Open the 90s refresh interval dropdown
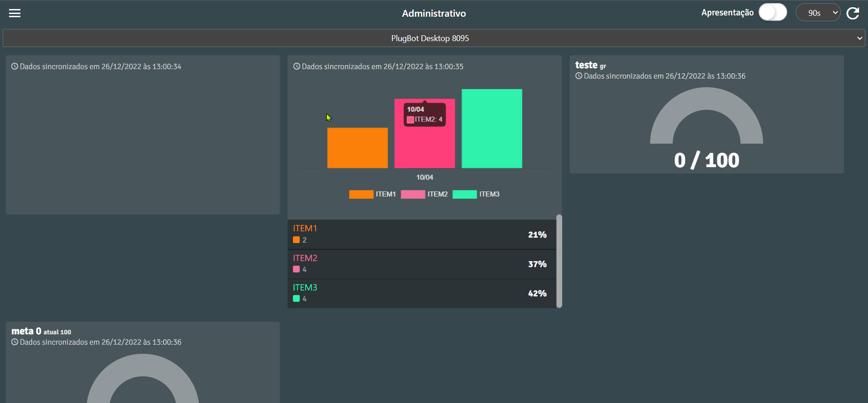This screenshot has width=868, height=403. (818, 13)
